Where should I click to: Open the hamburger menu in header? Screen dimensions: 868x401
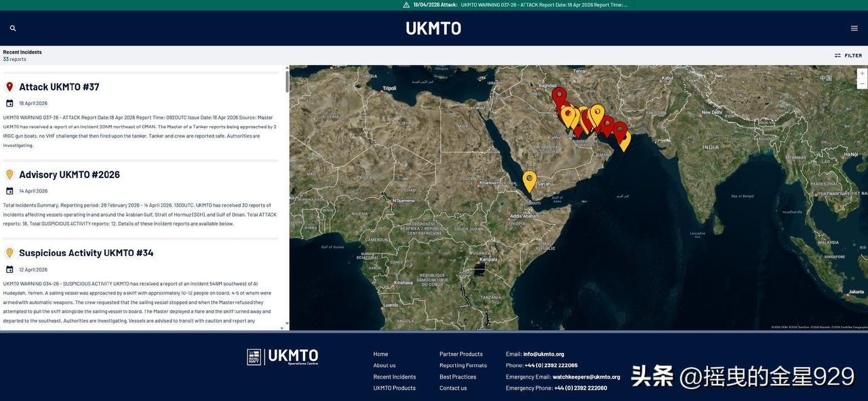854,28
